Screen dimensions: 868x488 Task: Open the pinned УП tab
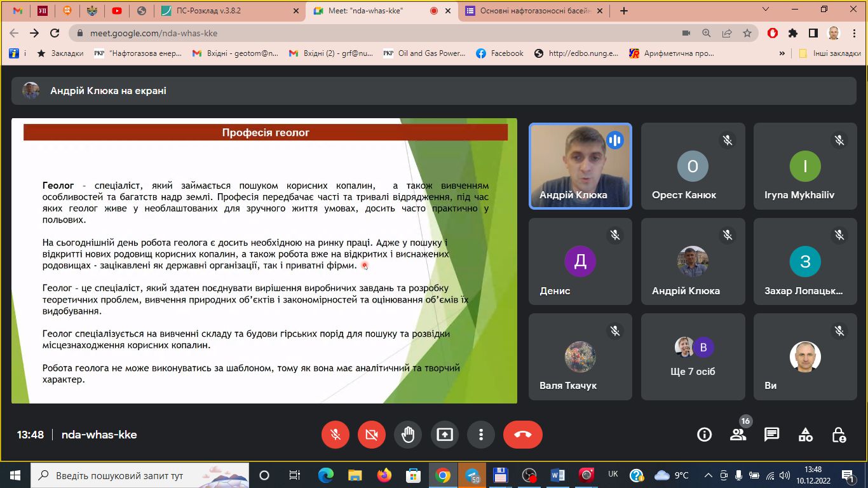(x=43, y=11)
